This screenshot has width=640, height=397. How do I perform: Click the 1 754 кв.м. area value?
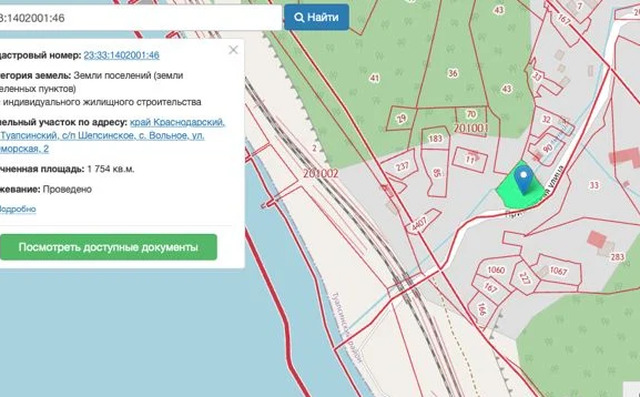(111, 169)
